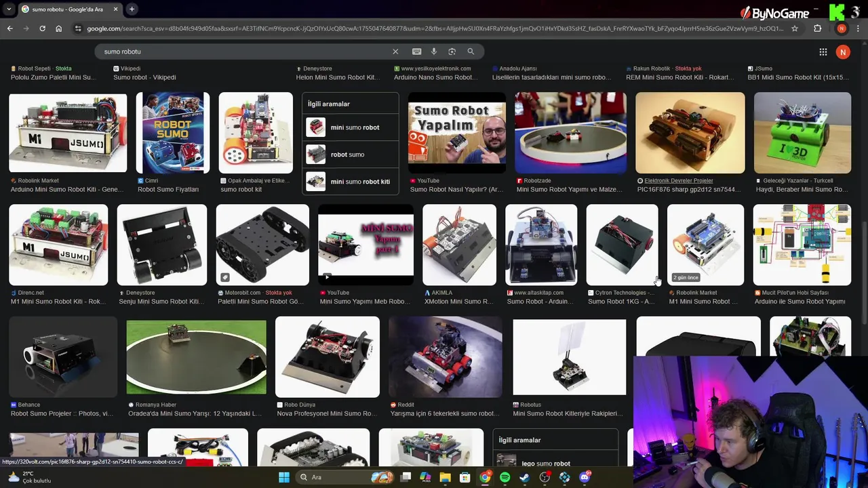
Task: Start voice search with microphone icon
Action: (434, 52)
